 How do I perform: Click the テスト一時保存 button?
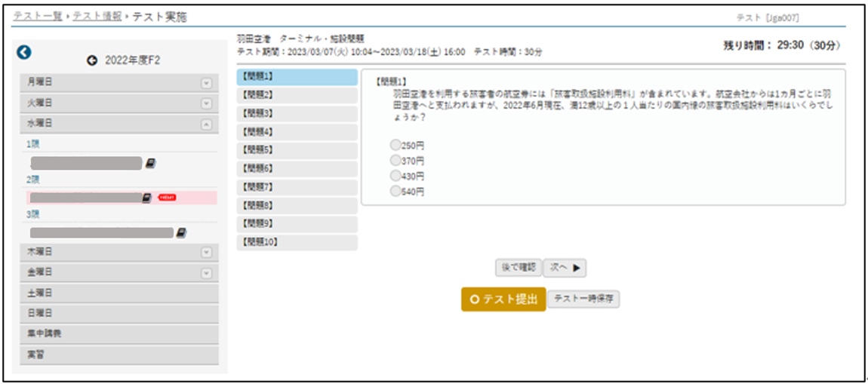pos(583,299)
